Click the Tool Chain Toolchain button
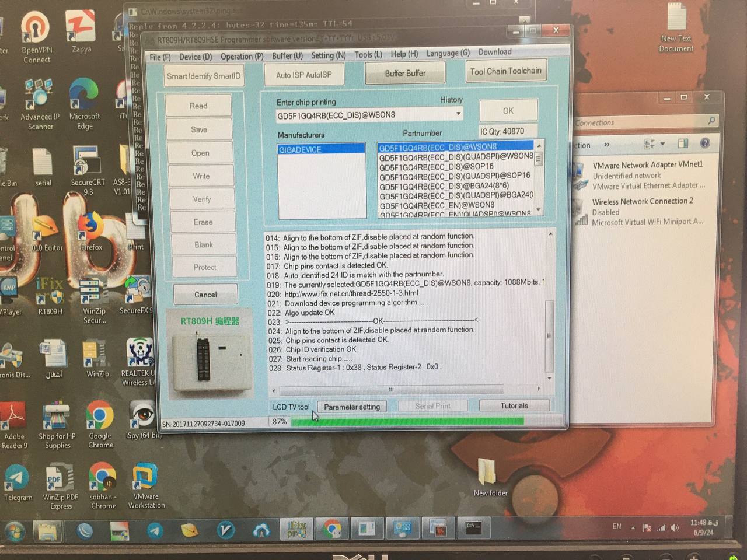Screen dimensions: 747x560 coord(506,71)
